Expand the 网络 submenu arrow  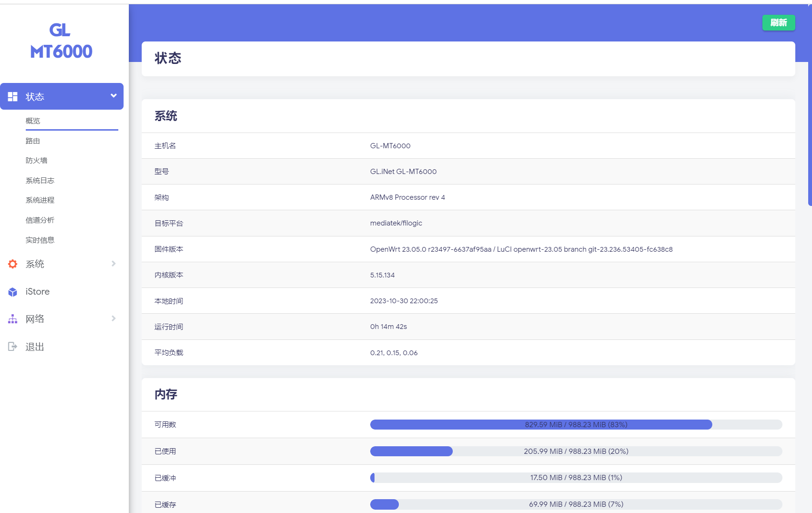114,318
